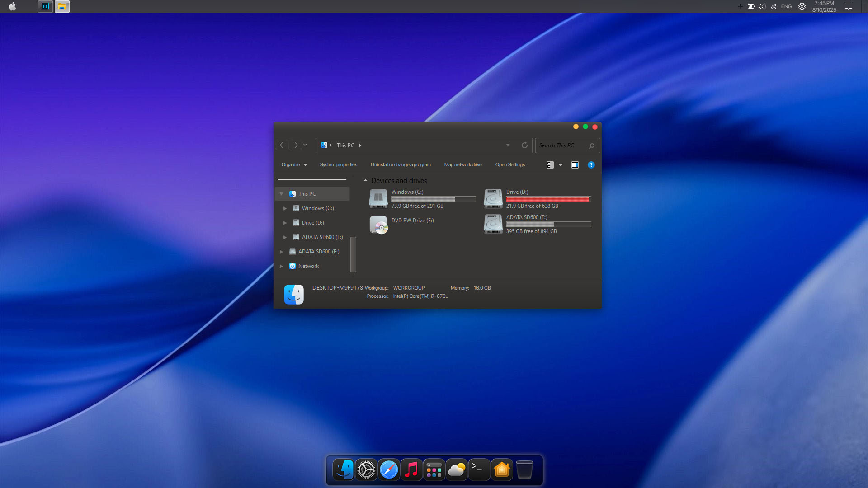868x488 pixels.
Task: Toggle network icon in the system tray
Action: [774, 6]
